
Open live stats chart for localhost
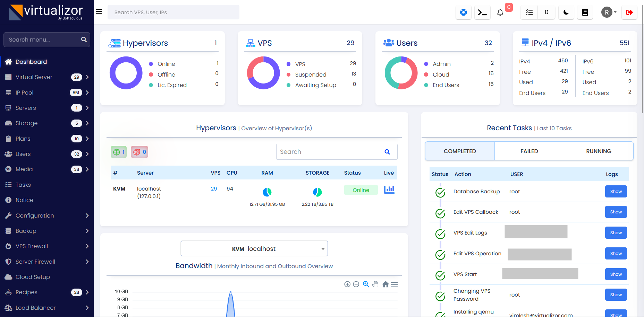[389, 190]
